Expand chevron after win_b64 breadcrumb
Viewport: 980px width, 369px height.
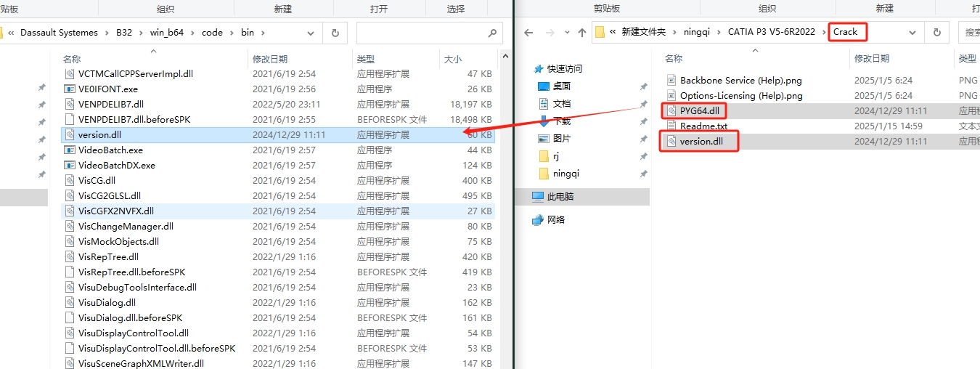[x=192, y=33]
